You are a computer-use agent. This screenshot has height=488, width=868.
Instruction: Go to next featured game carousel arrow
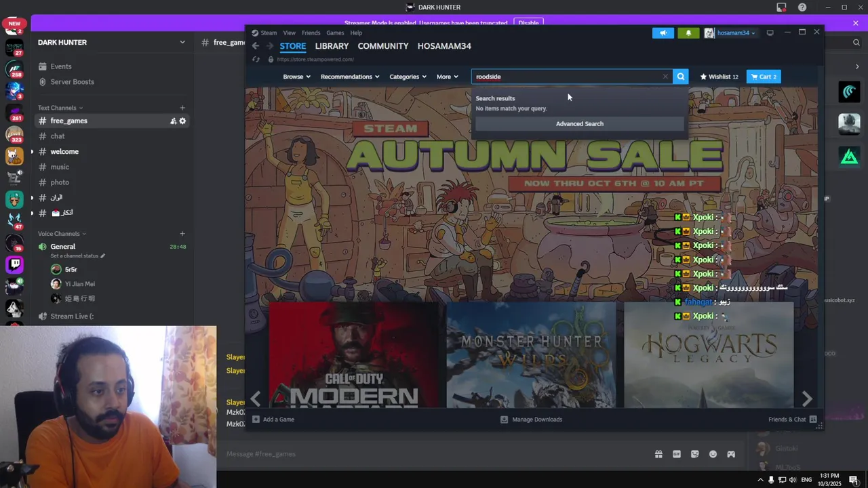(807, 398)
